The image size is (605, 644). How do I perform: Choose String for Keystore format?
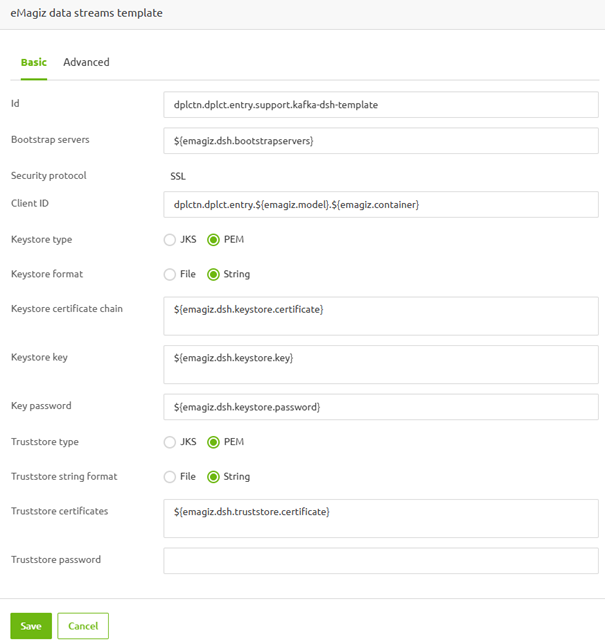[213, 274]
